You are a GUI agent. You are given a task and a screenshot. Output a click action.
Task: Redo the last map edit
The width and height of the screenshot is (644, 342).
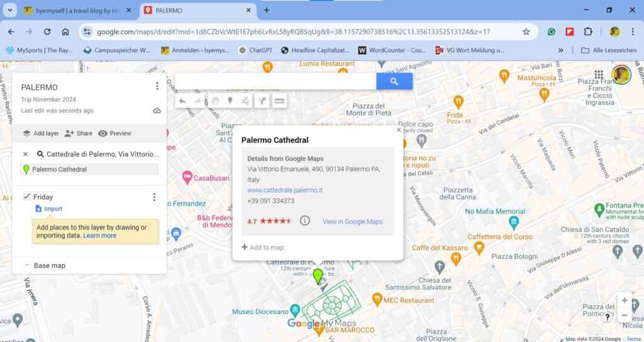tap(197, 101)
